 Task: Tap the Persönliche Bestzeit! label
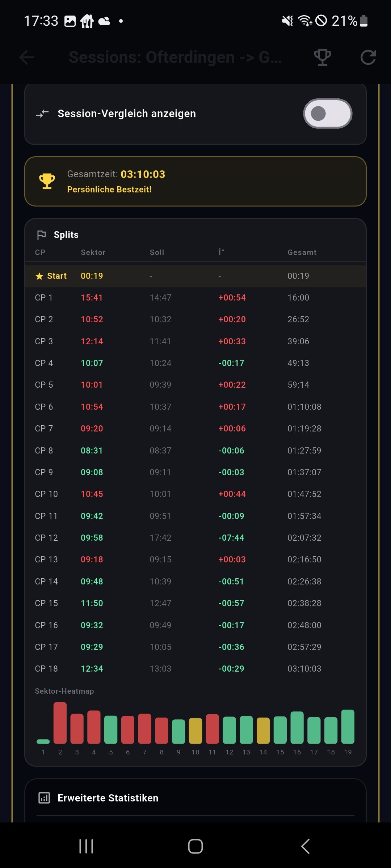click(109, 190)
